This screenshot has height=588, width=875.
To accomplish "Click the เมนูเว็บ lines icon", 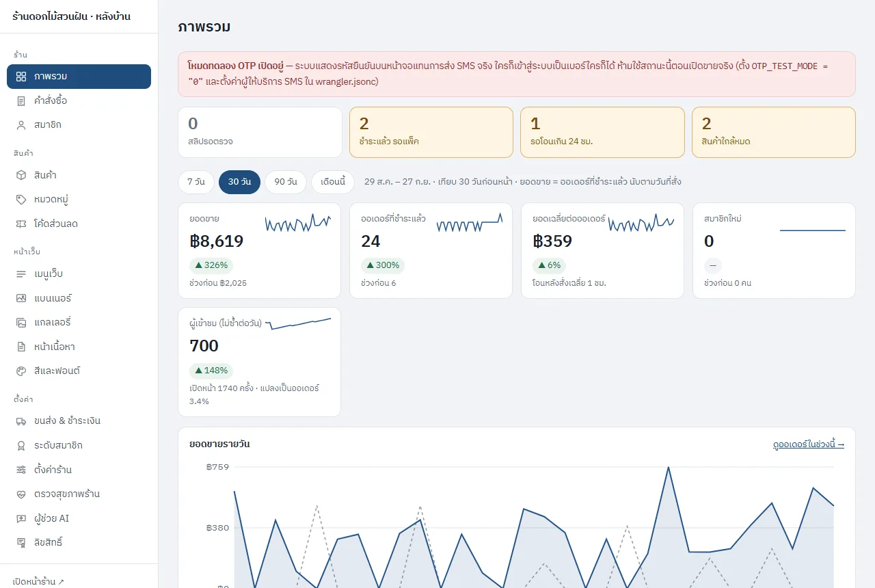I will tap(21, 274).
